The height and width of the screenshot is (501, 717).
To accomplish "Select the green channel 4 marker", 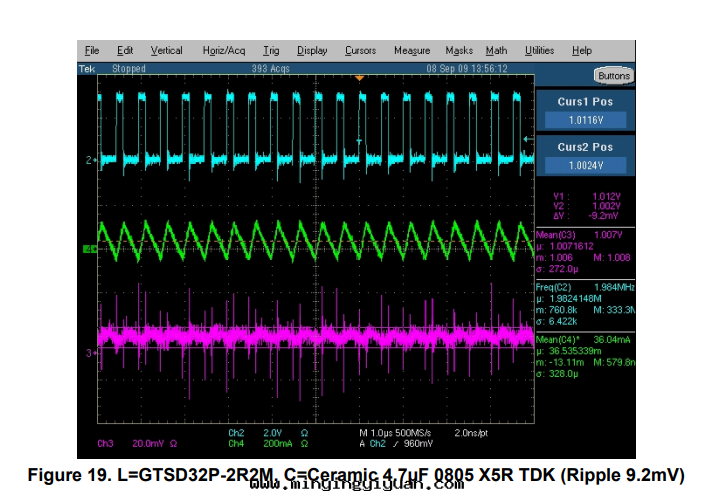I will pyautogui.click(x=89, y=249).
